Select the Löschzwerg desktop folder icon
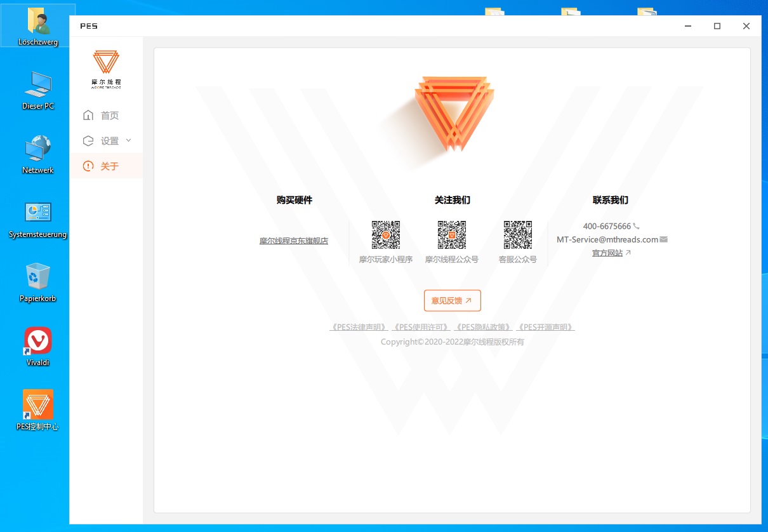 coord(38,27)
